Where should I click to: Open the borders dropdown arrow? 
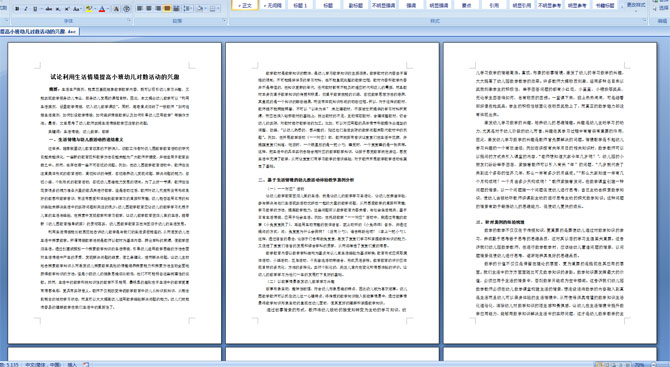pyautogui.click(x=219, y=9)
